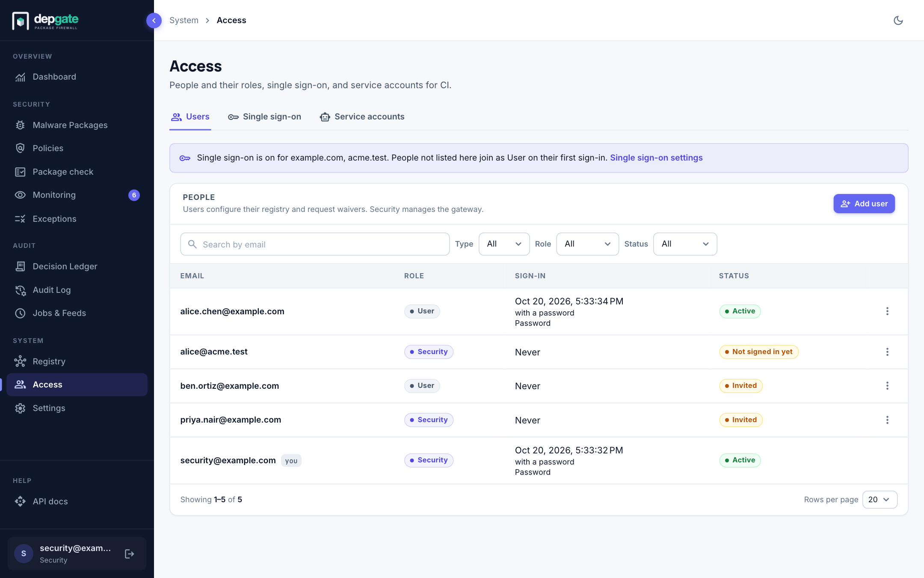The width and height of the screenshot is (924, 578).
Task: Expand the Role filter dropdown
Action: coord(587,244)
